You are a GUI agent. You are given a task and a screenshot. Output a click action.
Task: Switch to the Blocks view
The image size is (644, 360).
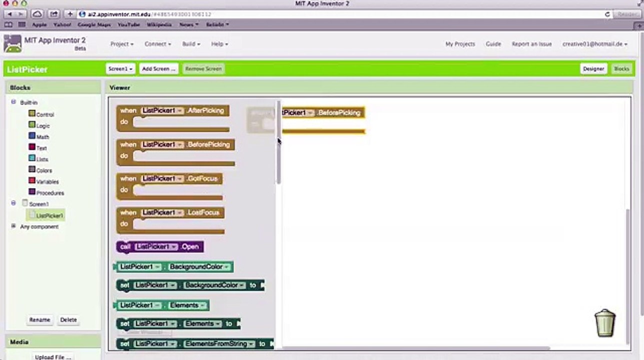[x=621, y=69]
